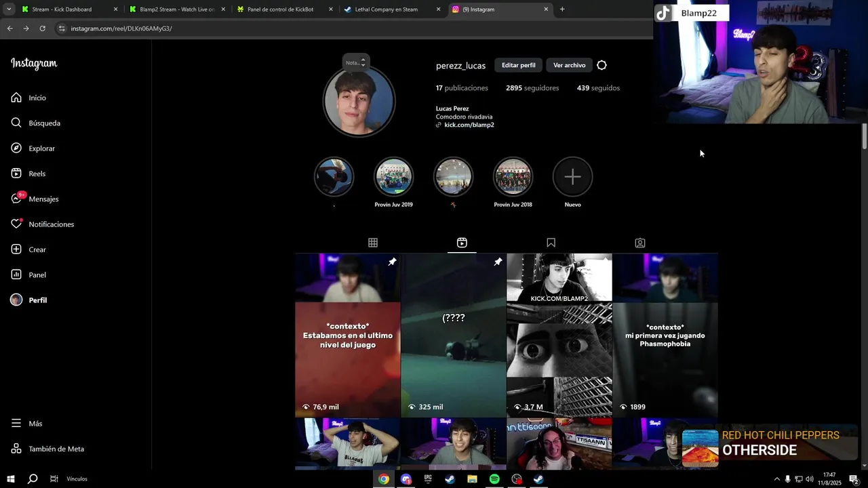The width and height of the screenshot is (868, 488).
Task: Switch to the posts grid tab
Action: (373, 243)
